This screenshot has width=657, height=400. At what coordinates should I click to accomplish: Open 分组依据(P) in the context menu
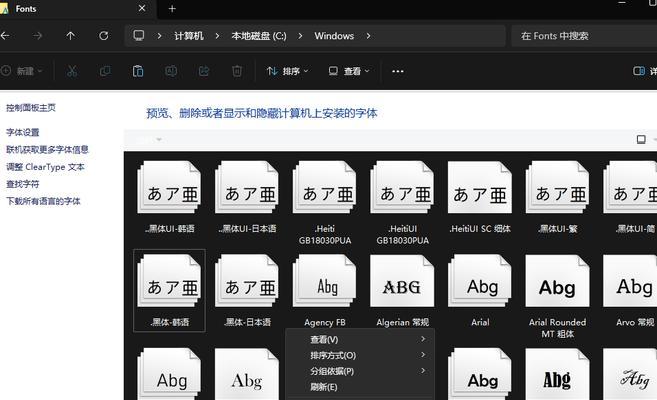click(360, 371)
